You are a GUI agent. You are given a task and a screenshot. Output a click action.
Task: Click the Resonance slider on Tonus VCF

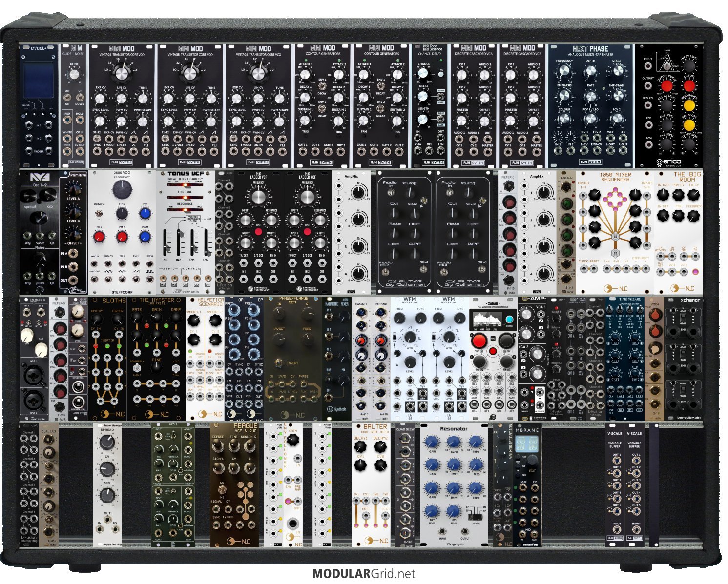[186, 210]
